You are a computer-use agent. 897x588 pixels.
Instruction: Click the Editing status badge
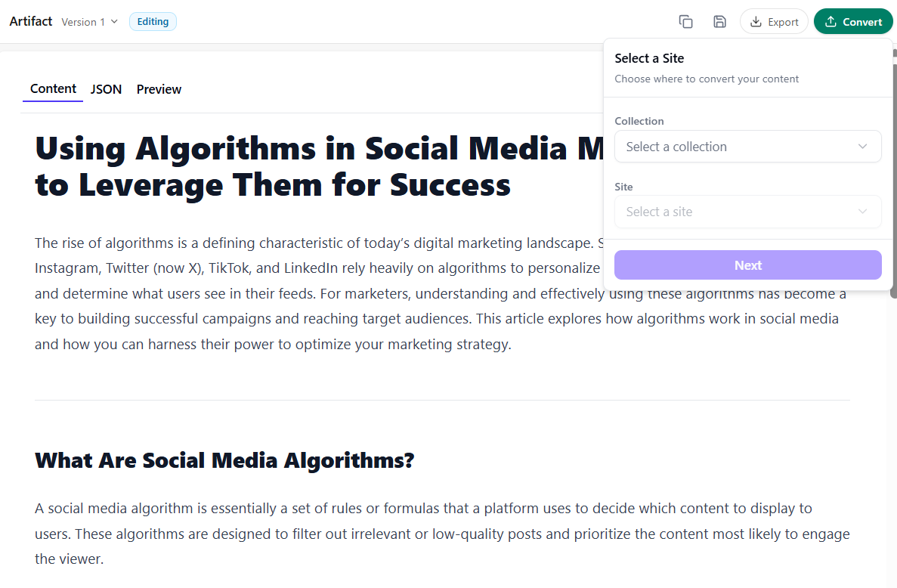coord(153,22)
